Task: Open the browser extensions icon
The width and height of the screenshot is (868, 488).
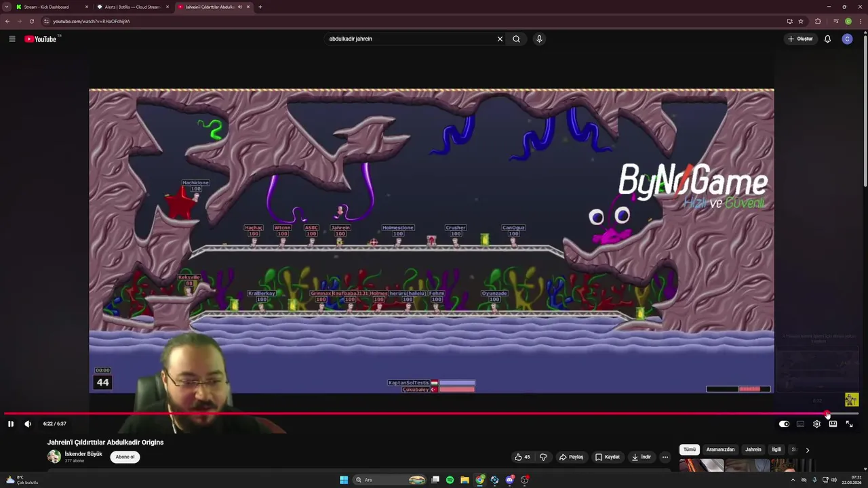Action: [818, 21]
